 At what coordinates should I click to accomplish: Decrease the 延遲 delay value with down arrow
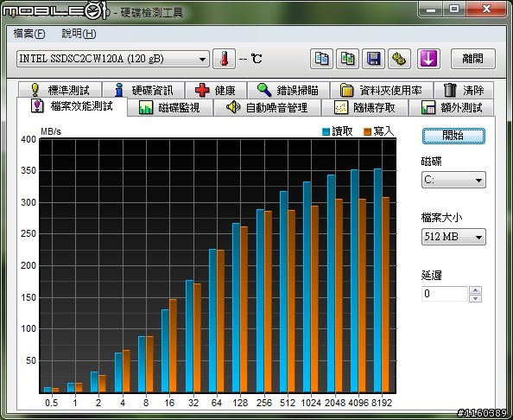[475, 298]
